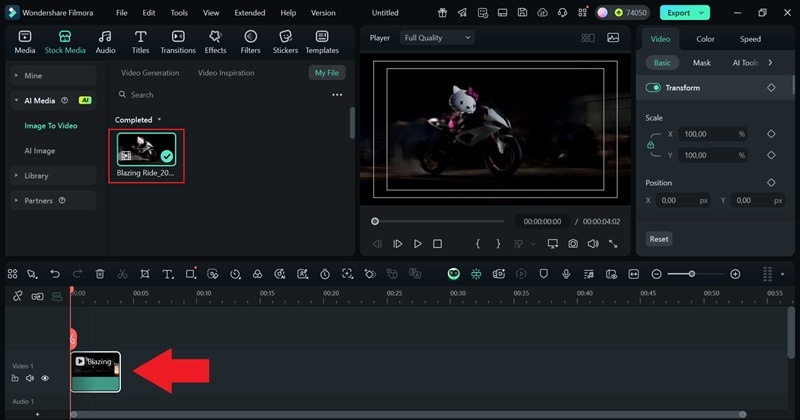
Task: Open the Filters tab
Action: [250, 42]
